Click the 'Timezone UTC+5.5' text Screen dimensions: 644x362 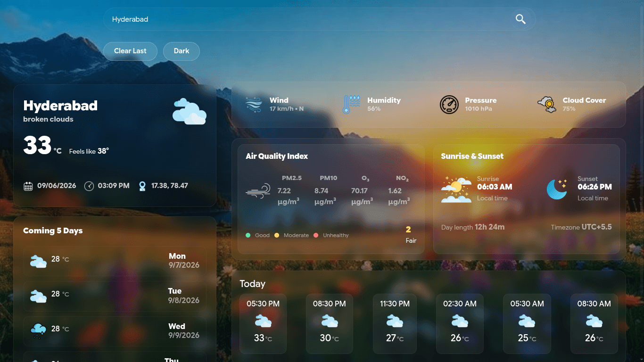point(581,227)
